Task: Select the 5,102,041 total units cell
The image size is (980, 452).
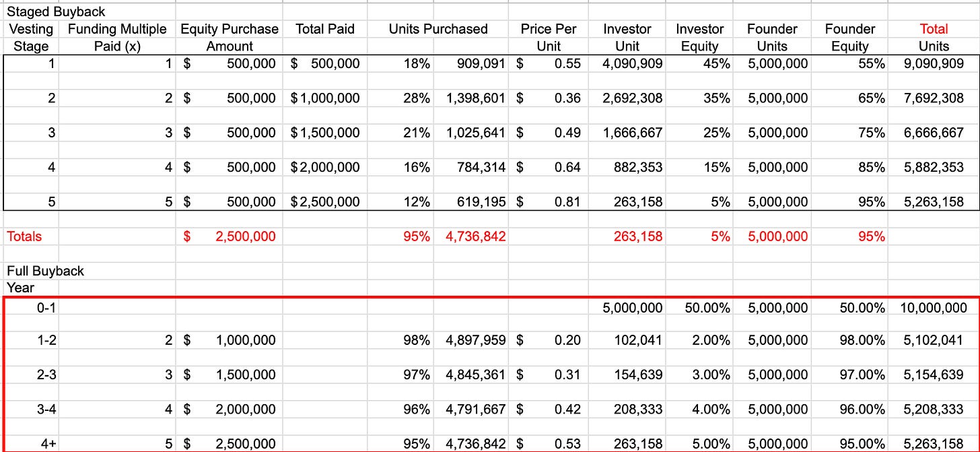Action: (x=934, y=340)
